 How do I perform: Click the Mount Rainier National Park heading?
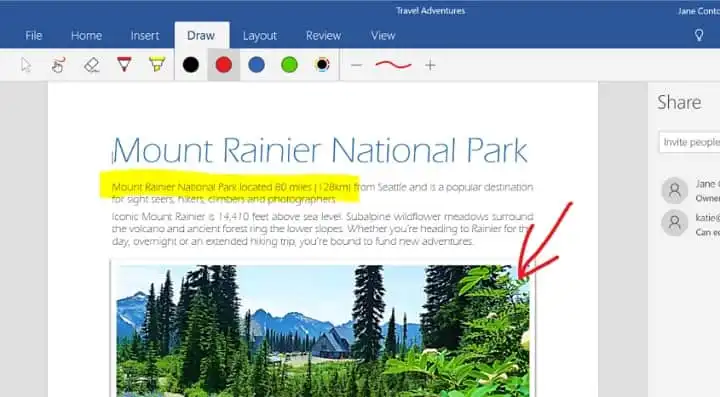click(320, 150)
